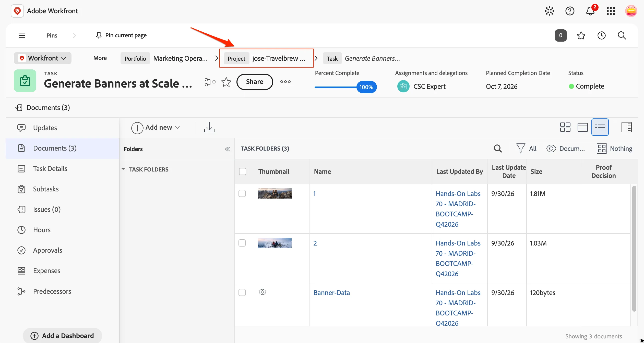Open the three-dot more options menu
The image size is (644, 343).
pyautogui.click(x=285, y=82)
